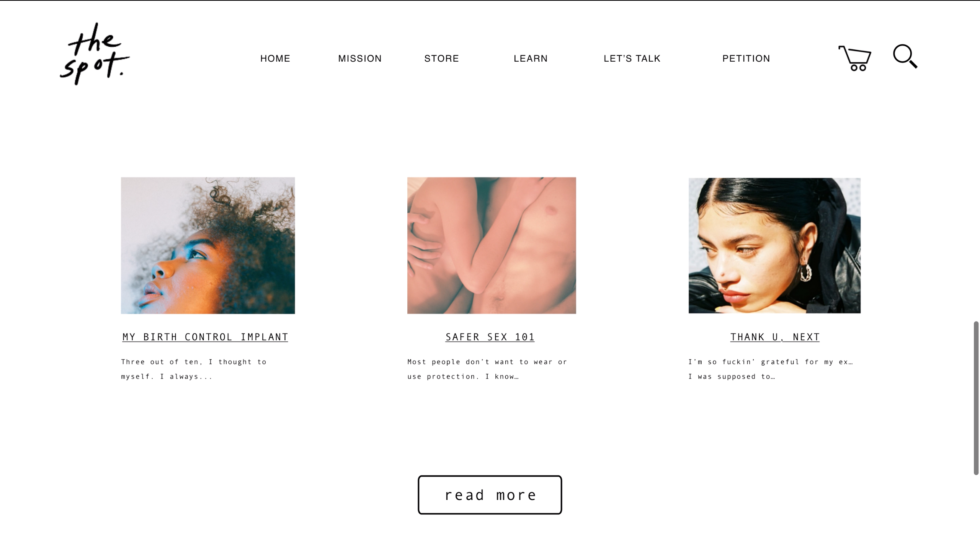Click the 'Most people don't want' excerpt
Screen dimensions: 980x552
[487, 369]
